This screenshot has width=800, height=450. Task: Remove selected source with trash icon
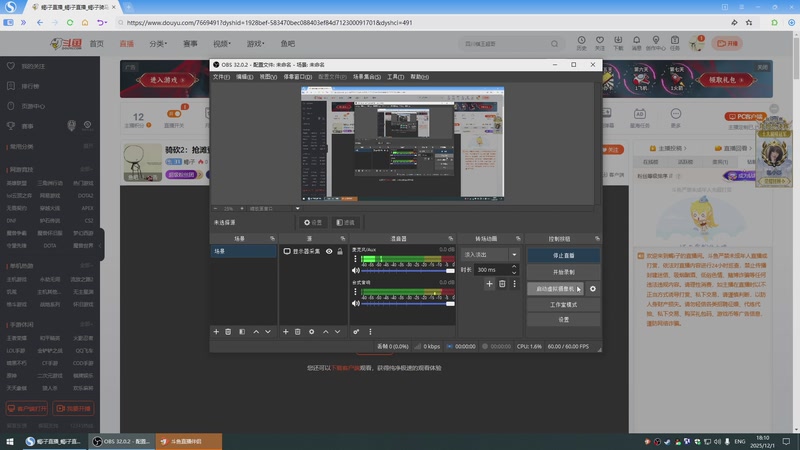[297, 332]
